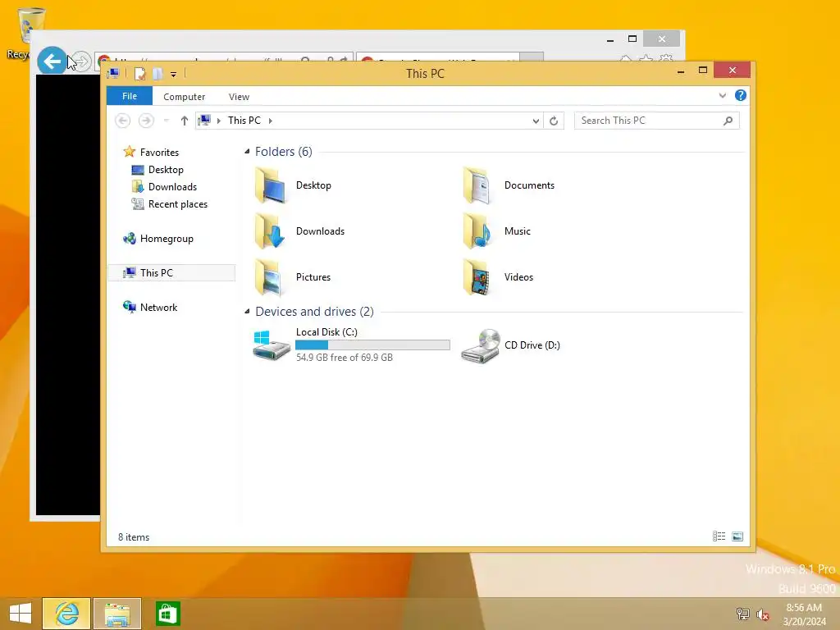
Task: Open Customize Quick Access Toolbar dropdown
Action: tap(174, 75)
